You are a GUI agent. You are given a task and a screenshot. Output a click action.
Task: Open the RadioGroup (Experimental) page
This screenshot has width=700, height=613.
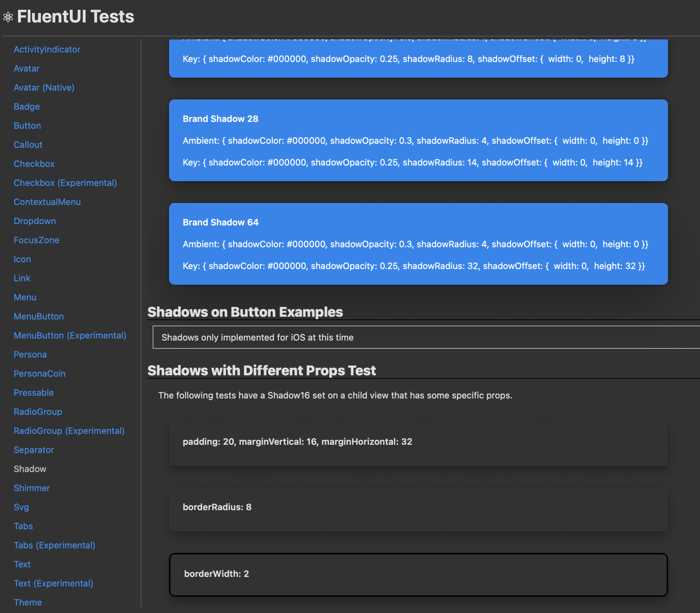pyautogui.click(x=69, y=431)
